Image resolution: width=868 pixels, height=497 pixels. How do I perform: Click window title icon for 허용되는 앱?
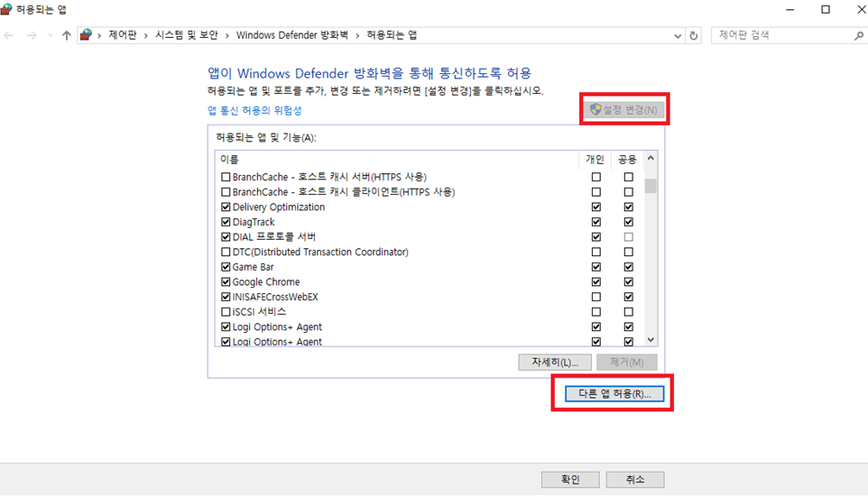point(6,9)
